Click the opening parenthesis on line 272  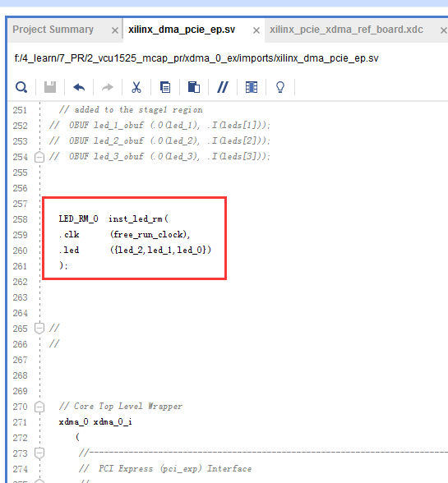click(77, 437)
